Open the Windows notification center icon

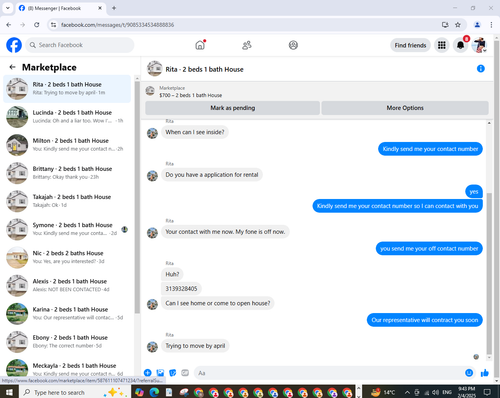(x=487, y=392)
